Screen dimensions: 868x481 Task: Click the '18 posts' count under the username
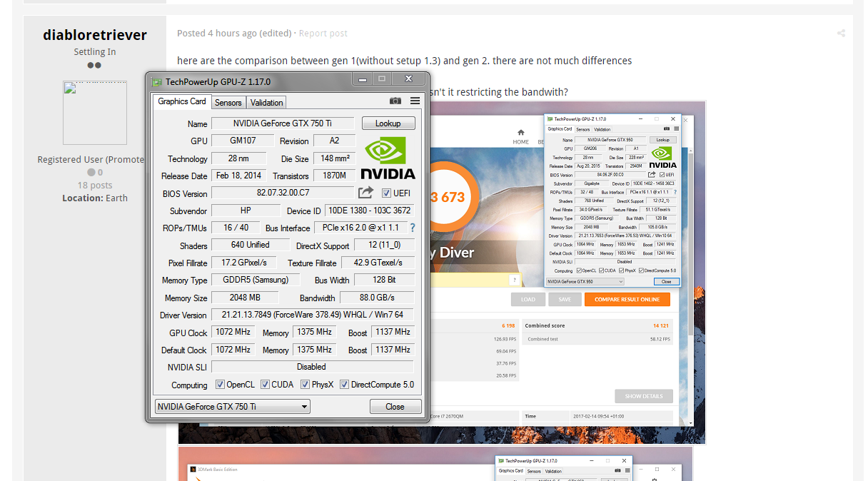click(x=95, y=185)
